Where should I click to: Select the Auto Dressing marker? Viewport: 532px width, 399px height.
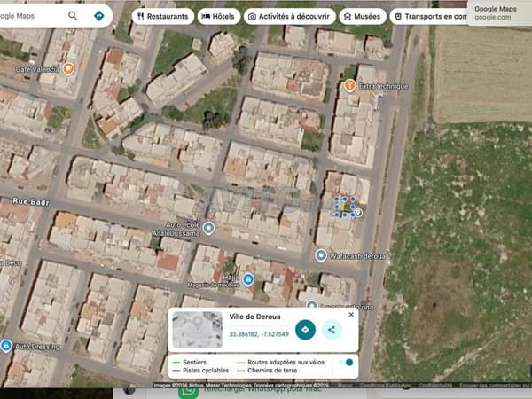coord(6,346)
